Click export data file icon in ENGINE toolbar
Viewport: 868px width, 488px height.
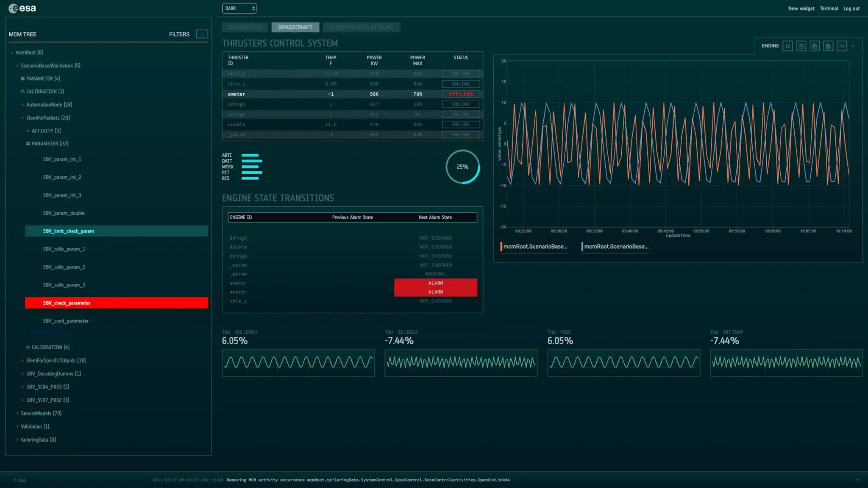(828, 46)
